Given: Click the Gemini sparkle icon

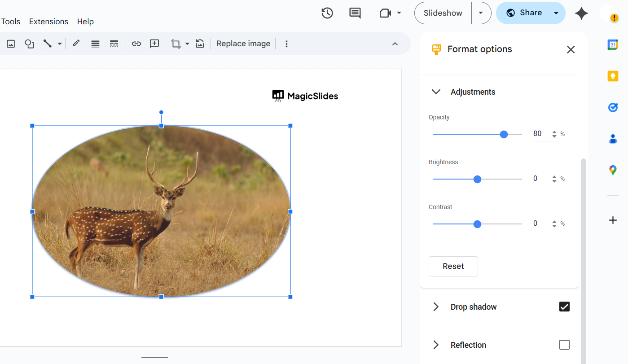Looking at the screenshot, I should tap(581, 13).
